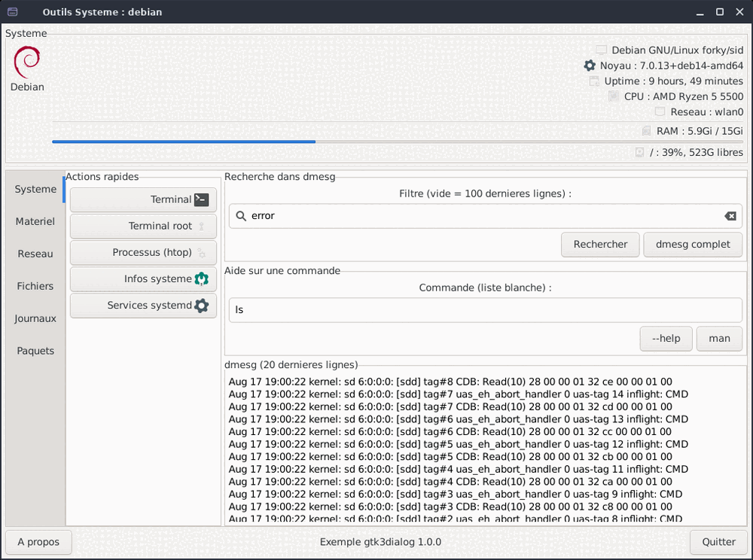Open the Paquets tab

[35, 351]
